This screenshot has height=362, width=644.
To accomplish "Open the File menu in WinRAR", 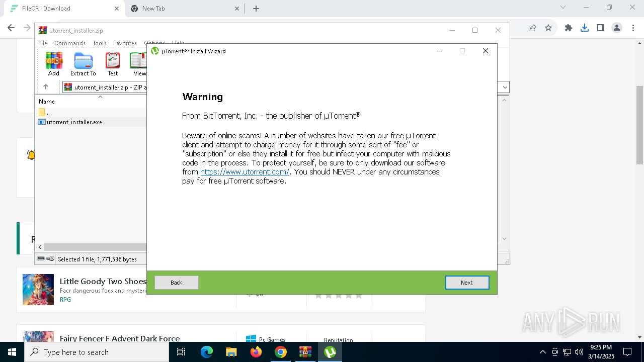I will 43,43.
